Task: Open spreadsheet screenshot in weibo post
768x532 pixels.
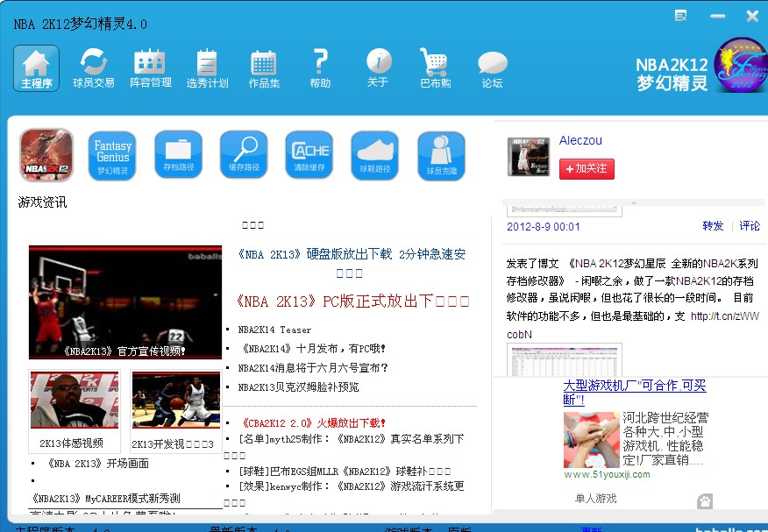Action: click(x=565, y=359)
